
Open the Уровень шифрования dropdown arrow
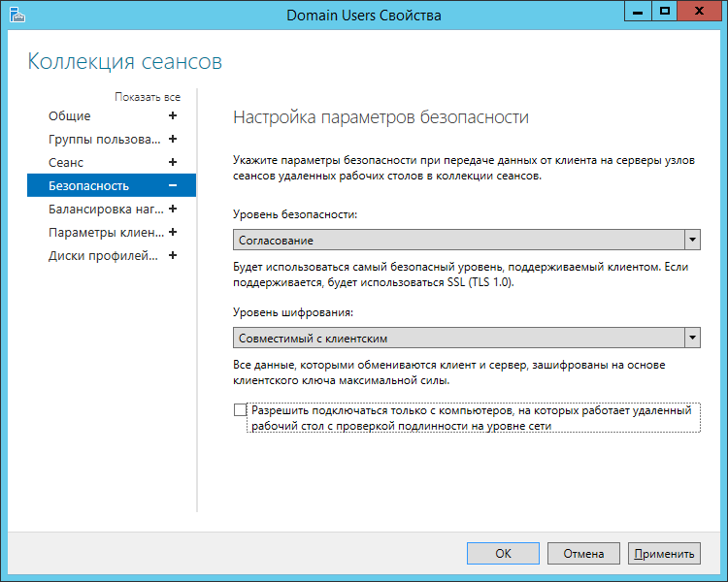[692, 338]
